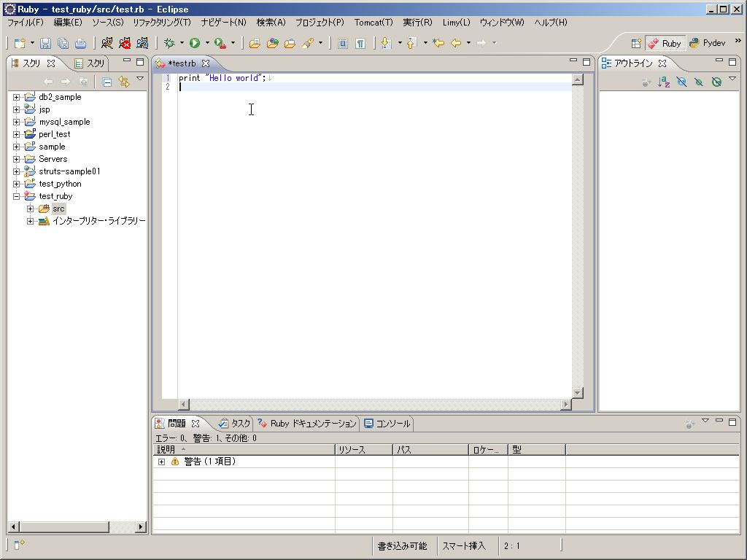747x560 pixels.
Task: Sort problems by the 説明 column header
Action: click(x=244, y=449)
